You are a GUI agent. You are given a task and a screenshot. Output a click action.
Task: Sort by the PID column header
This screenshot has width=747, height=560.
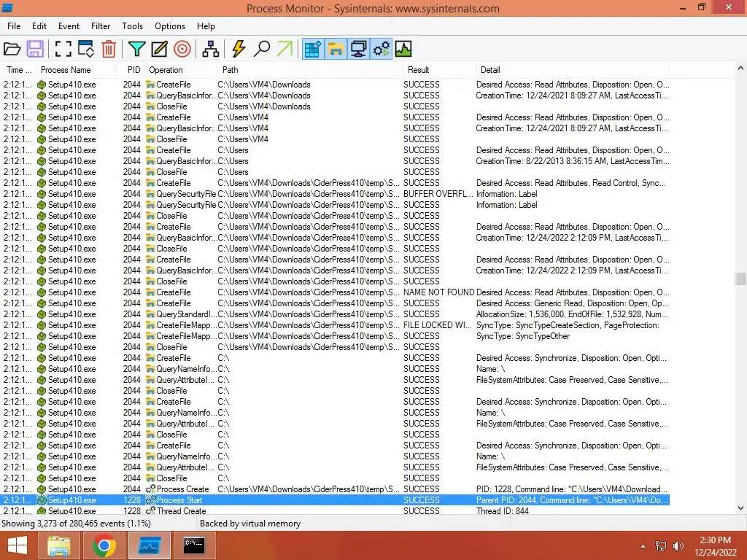click(x=130, y=70)
